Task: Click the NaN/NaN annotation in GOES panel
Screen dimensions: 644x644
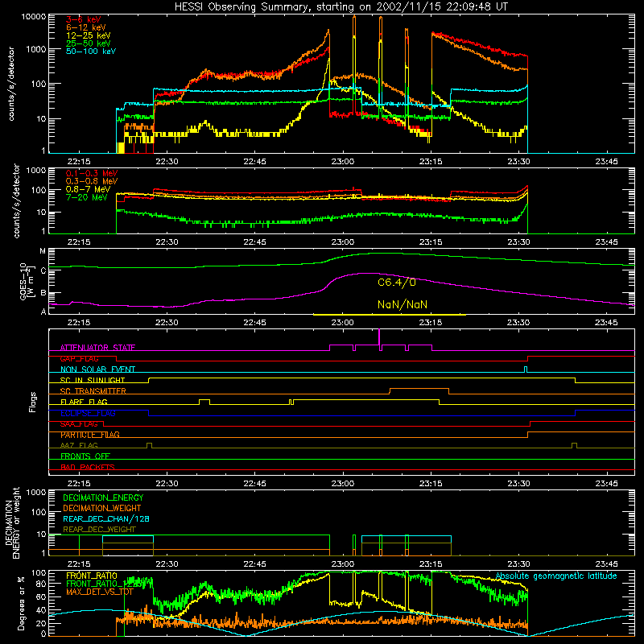Action: [402, 304]
